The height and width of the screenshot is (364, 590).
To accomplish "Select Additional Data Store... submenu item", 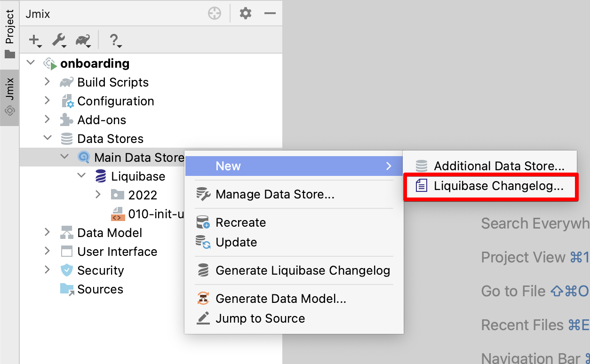I will tap(490, 166).
